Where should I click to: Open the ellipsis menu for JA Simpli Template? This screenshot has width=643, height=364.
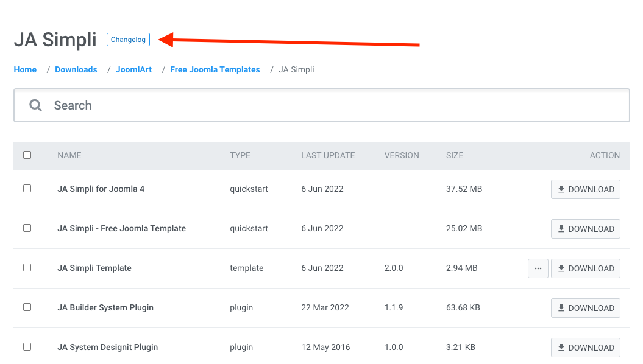click(x=538, y=268)
